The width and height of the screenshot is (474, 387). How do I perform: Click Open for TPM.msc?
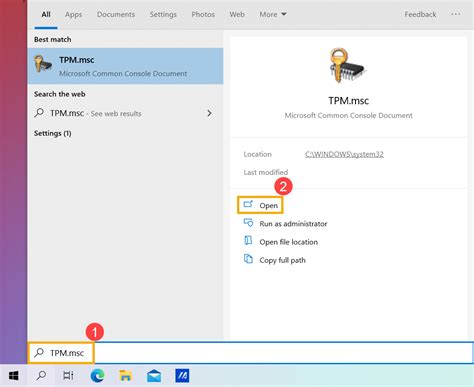click(x=260, y=205)
